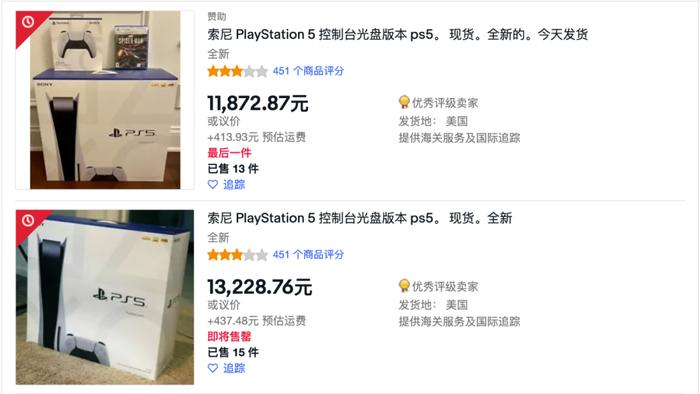This screenshot has height=394, width=700.
Task: Click the star rating on the second listing
Action: [x=238, y=255]
